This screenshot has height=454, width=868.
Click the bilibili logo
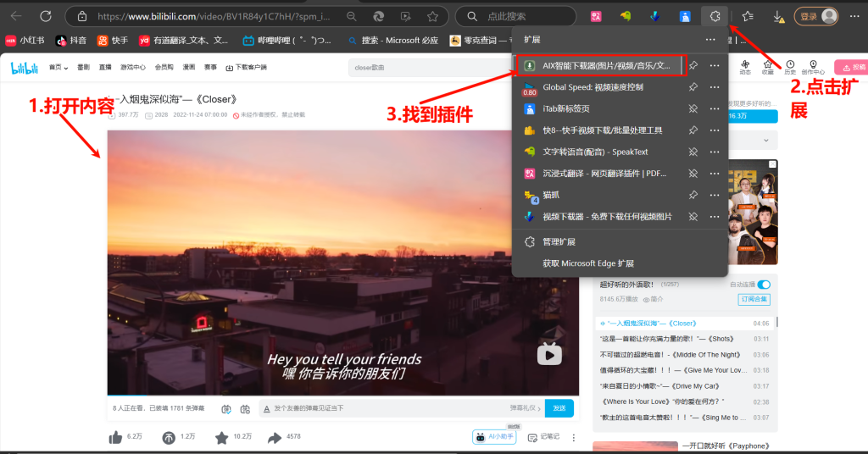[26, 67]
